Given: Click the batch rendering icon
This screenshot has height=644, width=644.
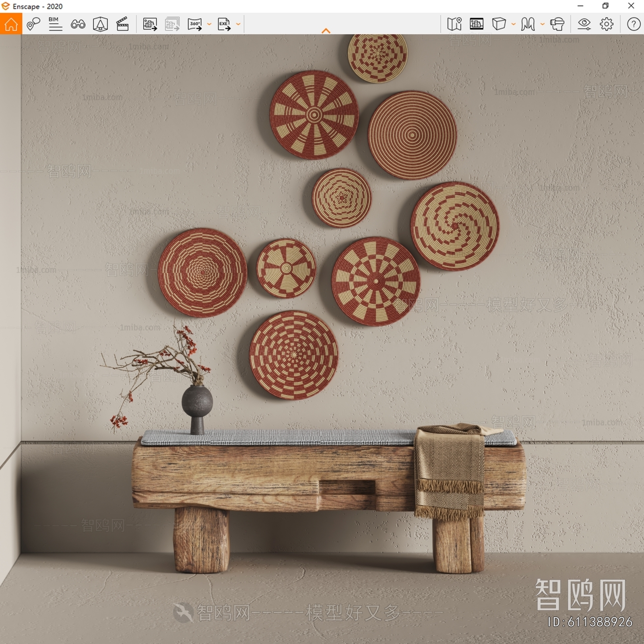Looking at the screenshot, I should [x=172, y=24].
